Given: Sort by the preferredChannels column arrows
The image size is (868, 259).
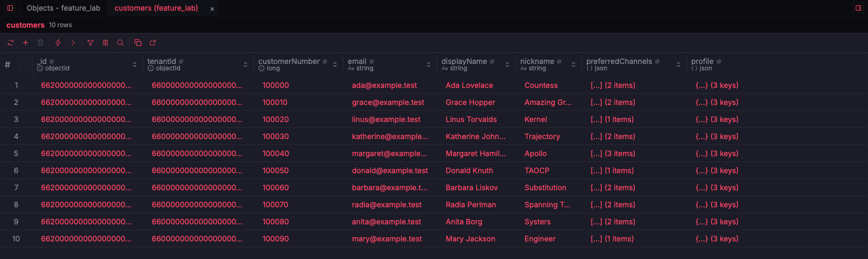Looking at the screenshot, I should [x=678, y=64].
